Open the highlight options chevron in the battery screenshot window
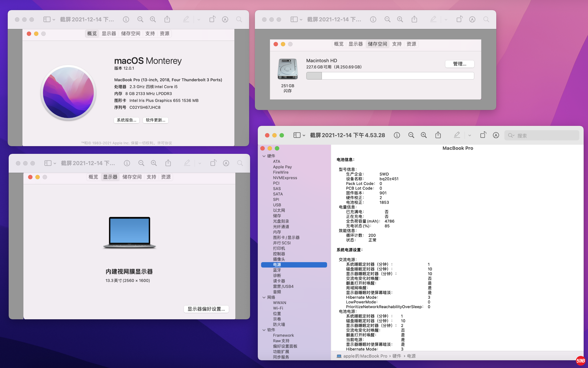 click(470, 135)
